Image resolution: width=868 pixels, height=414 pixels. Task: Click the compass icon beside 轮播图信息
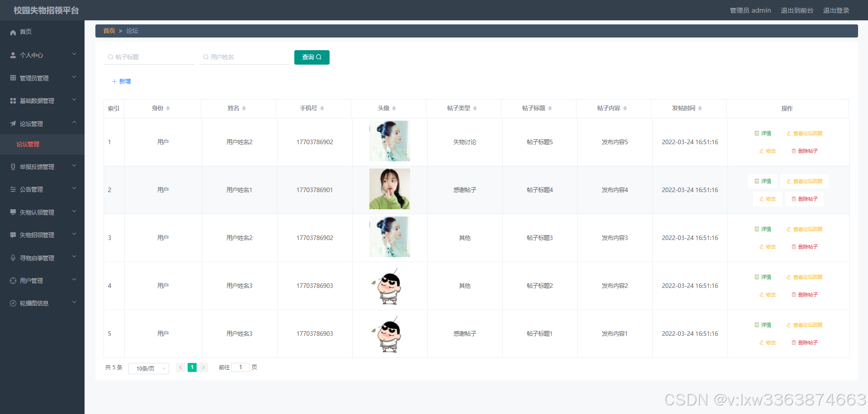(13, 303)
